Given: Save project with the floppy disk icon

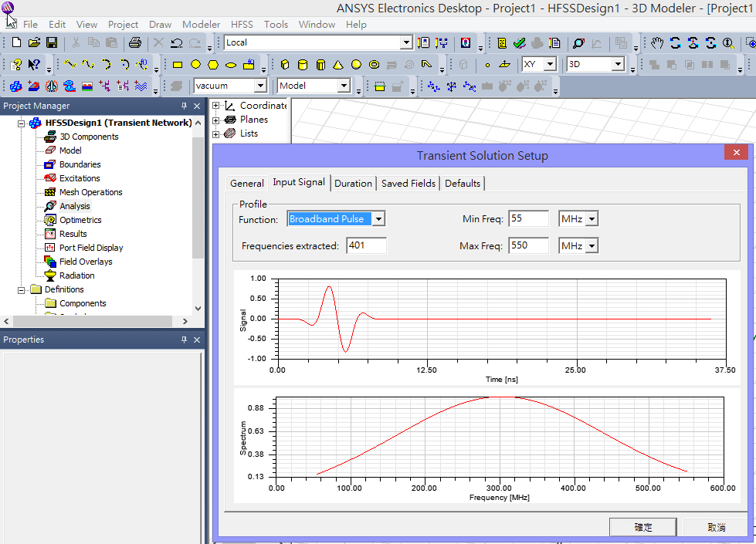Looking at the screenshot, I should pos(52,43).
